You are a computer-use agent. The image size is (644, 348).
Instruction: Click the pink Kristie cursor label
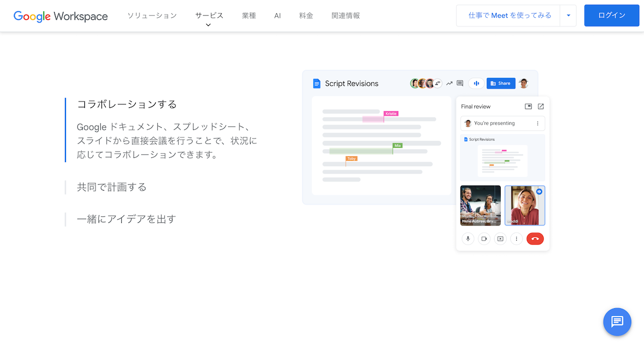[391, 113]
